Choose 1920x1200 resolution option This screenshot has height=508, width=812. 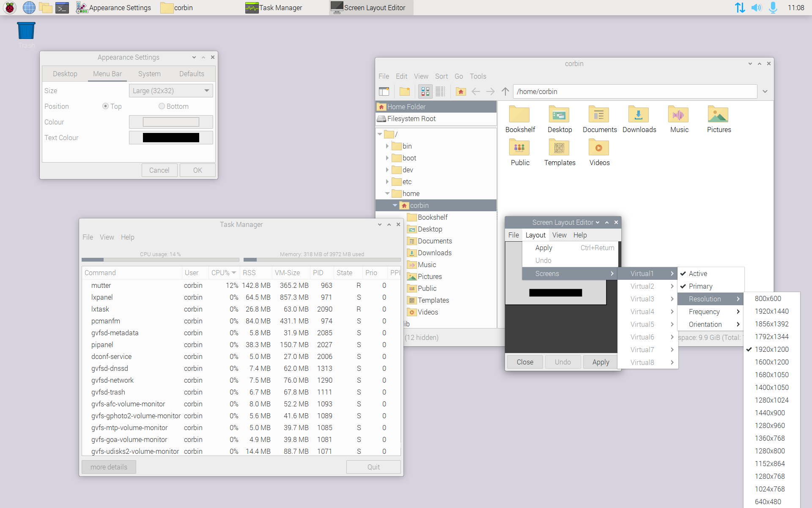point(771,349)
